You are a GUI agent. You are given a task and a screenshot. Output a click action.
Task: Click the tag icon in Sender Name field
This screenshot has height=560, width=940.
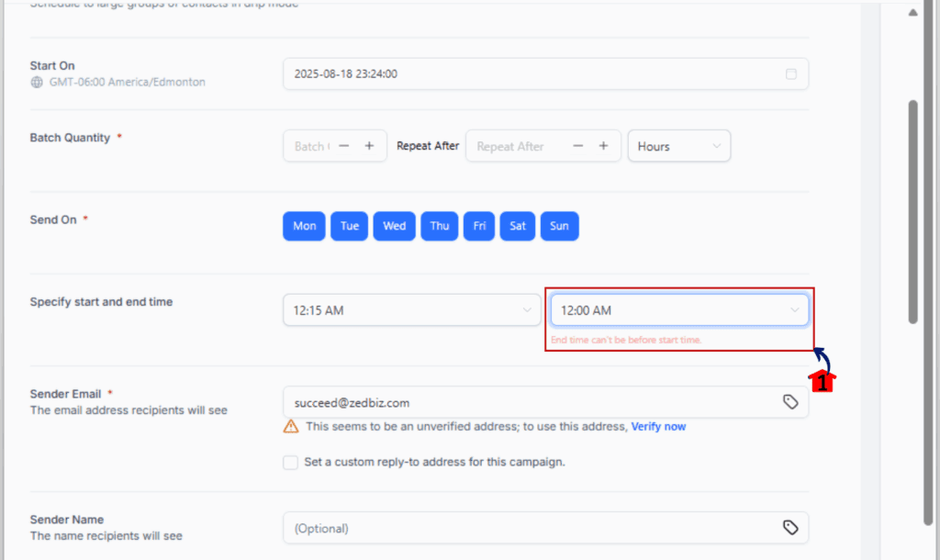pyautogui.click(x=790, y=527)
